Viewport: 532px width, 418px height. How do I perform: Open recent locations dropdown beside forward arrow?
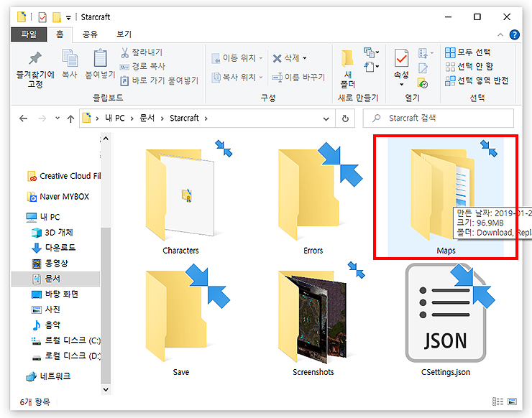58,119
